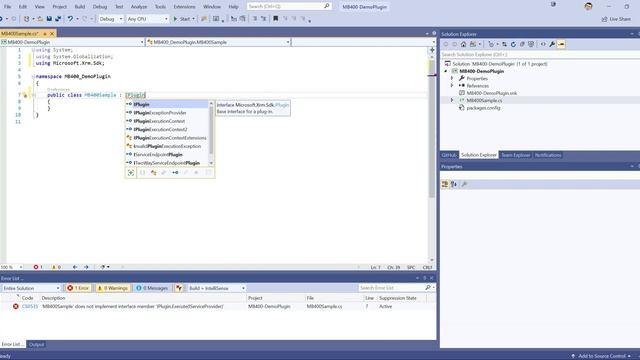
Task: Switch to the Team Explorer tab
Action: pyautogui.click(x=516, y=155)
